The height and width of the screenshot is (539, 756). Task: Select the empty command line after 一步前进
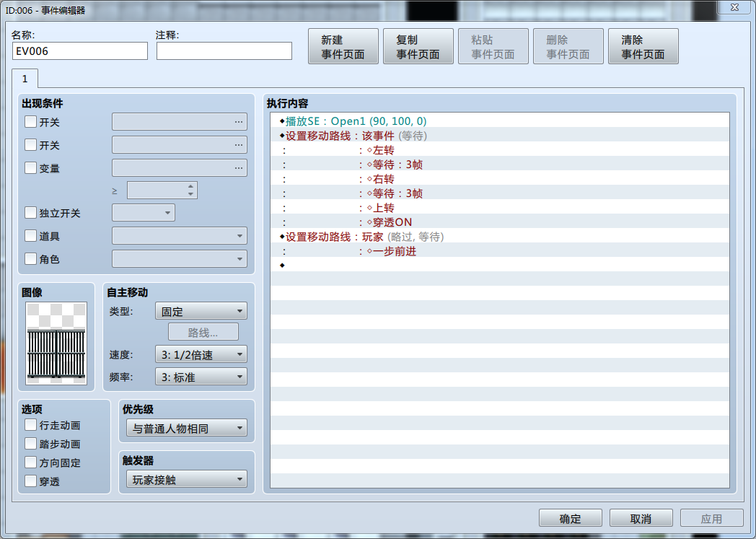[x=499, y=266]
